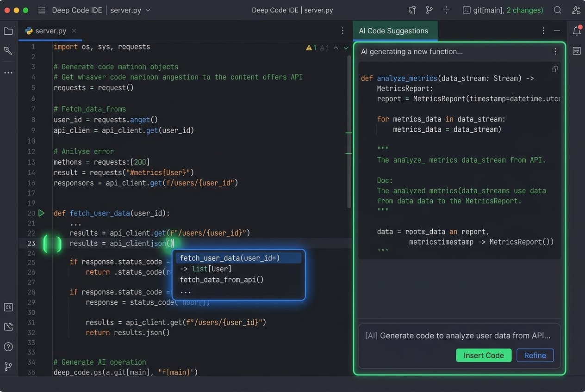This screenshot has width=585, height=392.
Task: Click the 'Doc:' line in suggestion docstring
Action: click(385, 180)
